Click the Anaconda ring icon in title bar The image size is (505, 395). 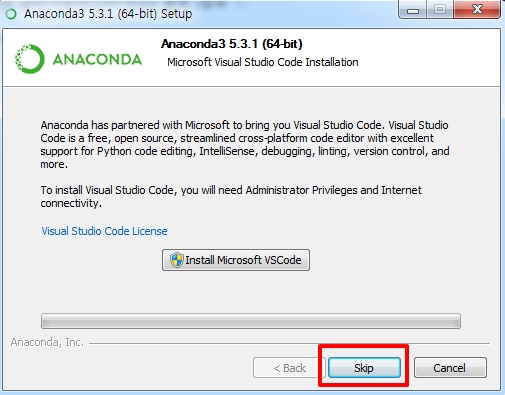tap(11, 14)
